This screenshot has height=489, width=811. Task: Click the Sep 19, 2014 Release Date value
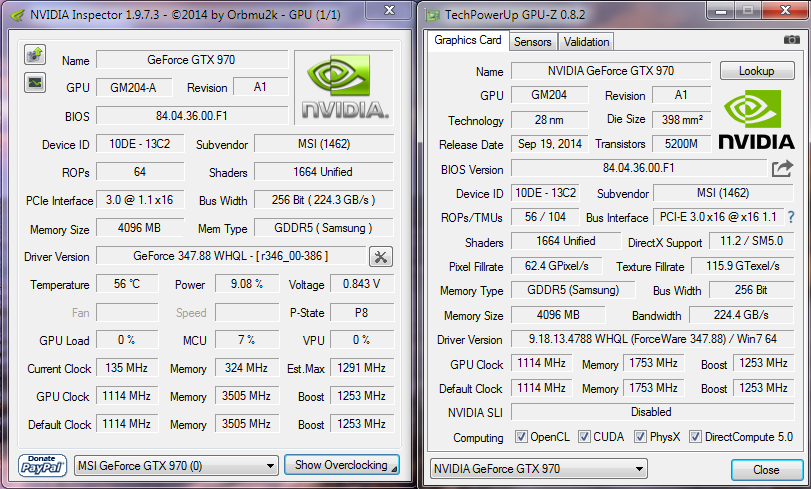[x=549, y=144]
